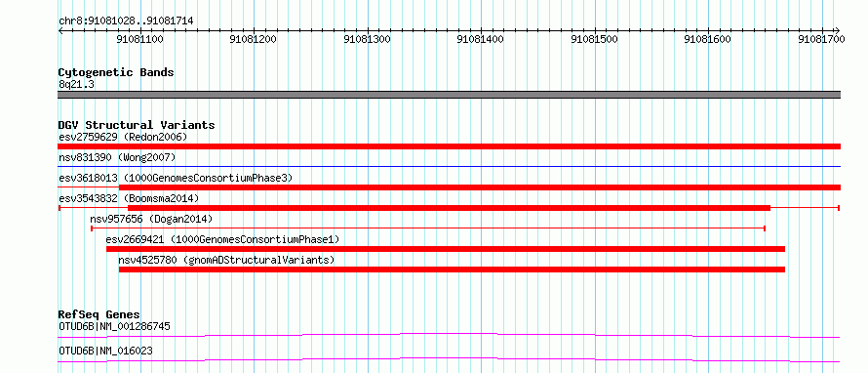Select the OTUD6B|NM_016023 transcript line
868x373 pixels.
[449, 360]
